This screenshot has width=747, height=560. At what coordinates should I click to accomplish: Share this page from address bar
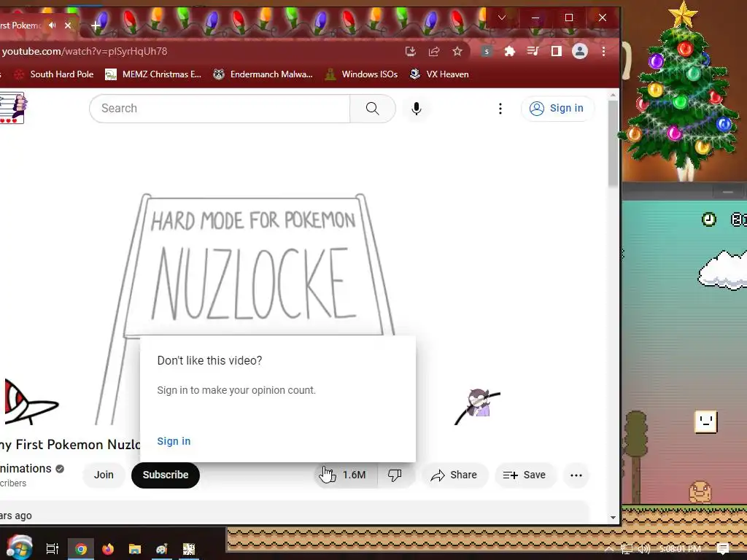coord(433,52)
